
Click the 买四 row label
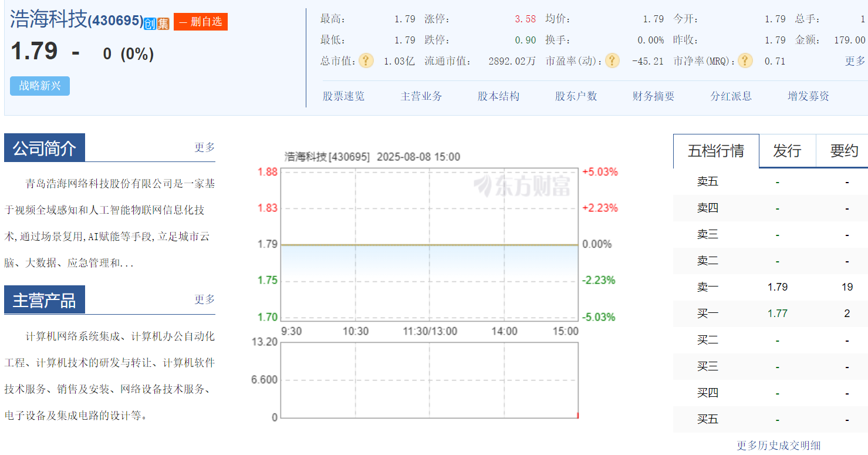708,393
